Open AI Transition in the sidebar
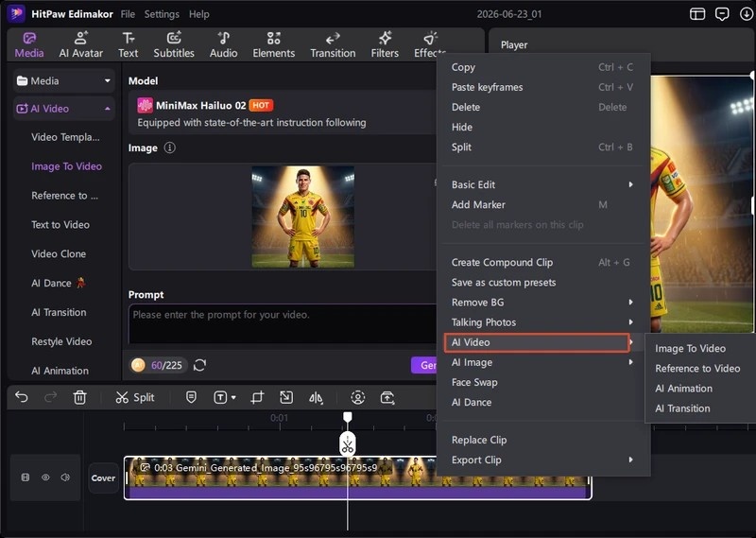The image size is (756, 538). click(x=59, y=312)
